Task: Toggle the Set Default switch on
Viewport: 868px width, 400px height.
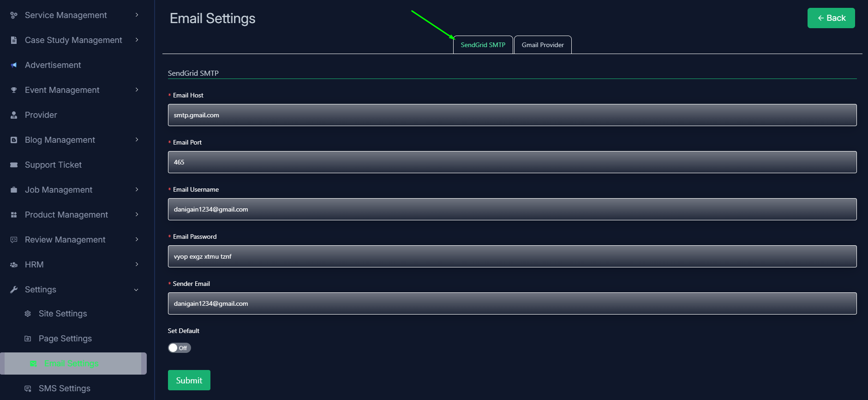Action: tap(179, 348)
